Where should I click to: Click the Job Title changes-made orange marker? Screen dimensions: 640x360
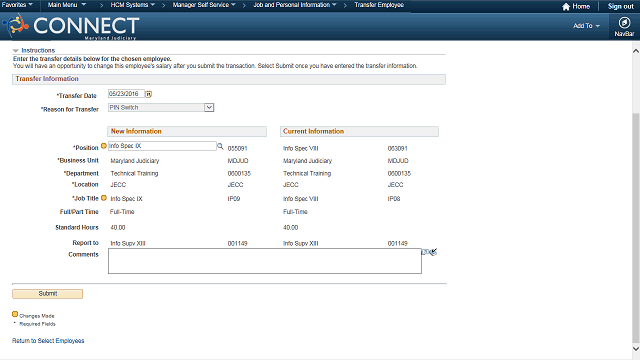(104, 198)
